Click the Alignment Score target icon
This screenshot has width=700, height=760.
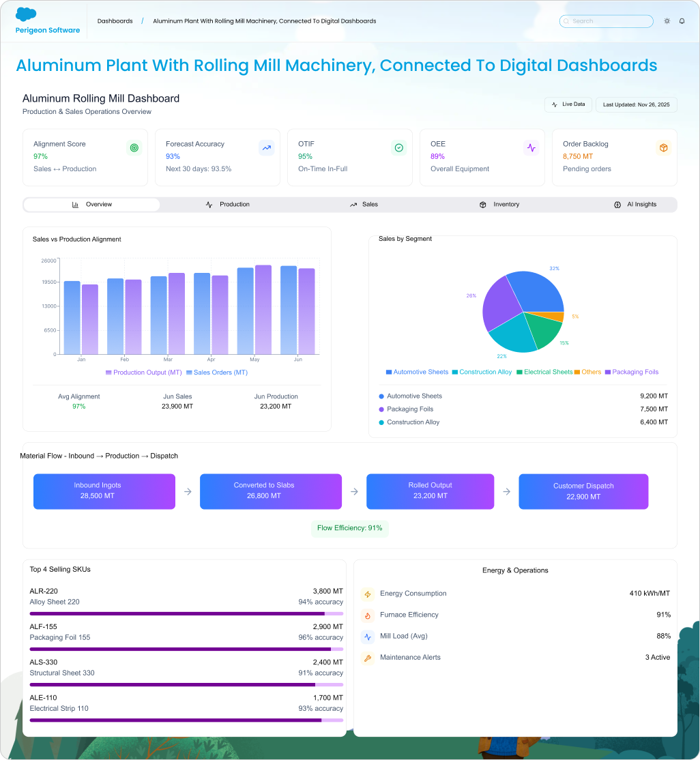coord(134,147)
